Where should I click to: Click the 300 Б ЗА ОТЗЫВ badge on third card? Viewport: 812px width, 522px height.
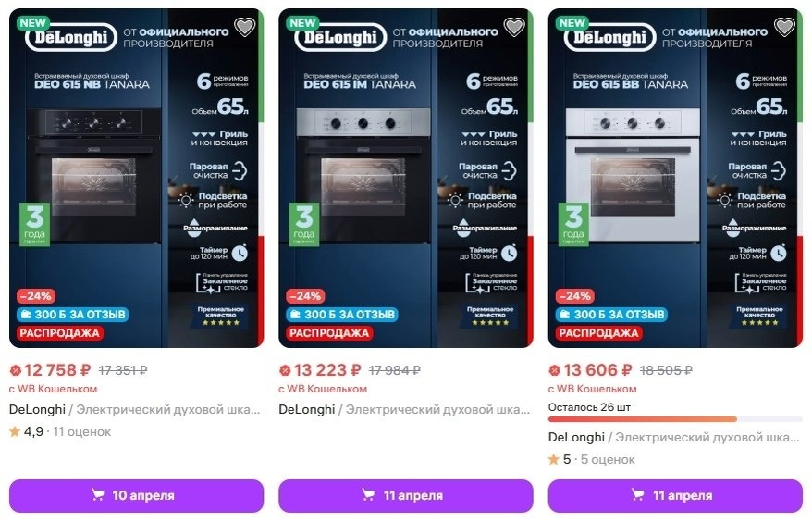611,315
